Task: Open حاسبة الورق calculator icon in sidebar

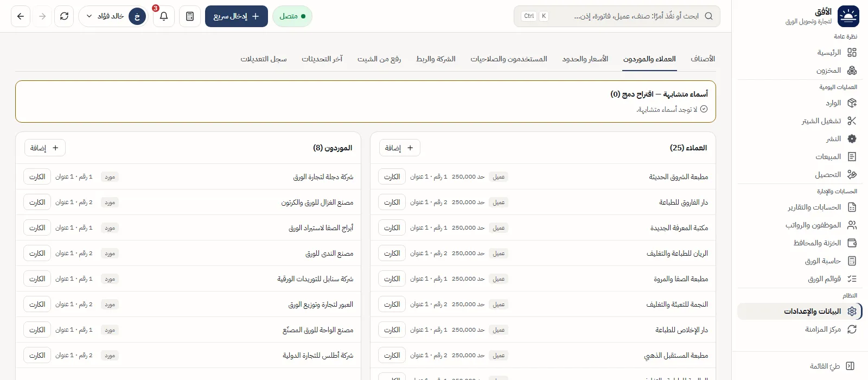Action: pos(852,261)
